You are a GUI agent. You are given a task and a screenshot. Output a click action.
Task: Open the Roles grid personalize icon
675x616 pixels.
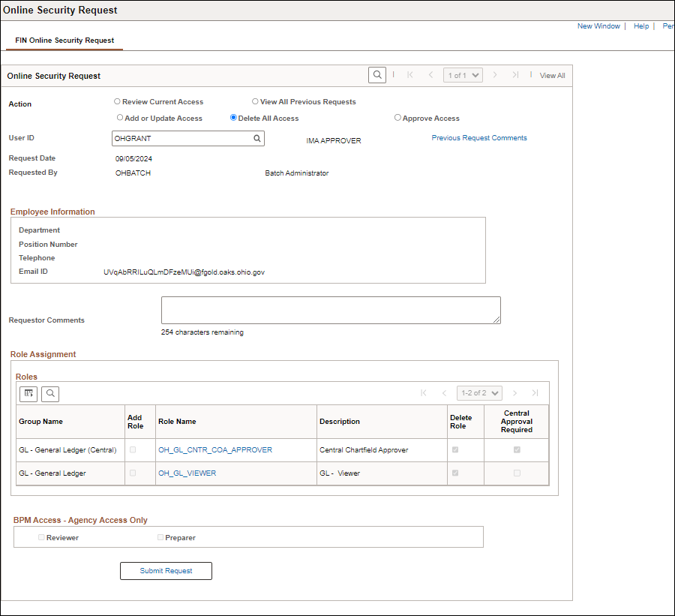click(x=28, y=393)
